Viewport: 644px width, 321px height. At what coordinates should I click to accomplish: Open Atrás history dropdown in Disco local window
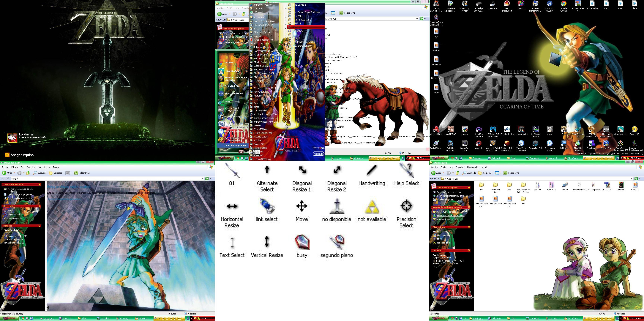click(x=14, y=173)
